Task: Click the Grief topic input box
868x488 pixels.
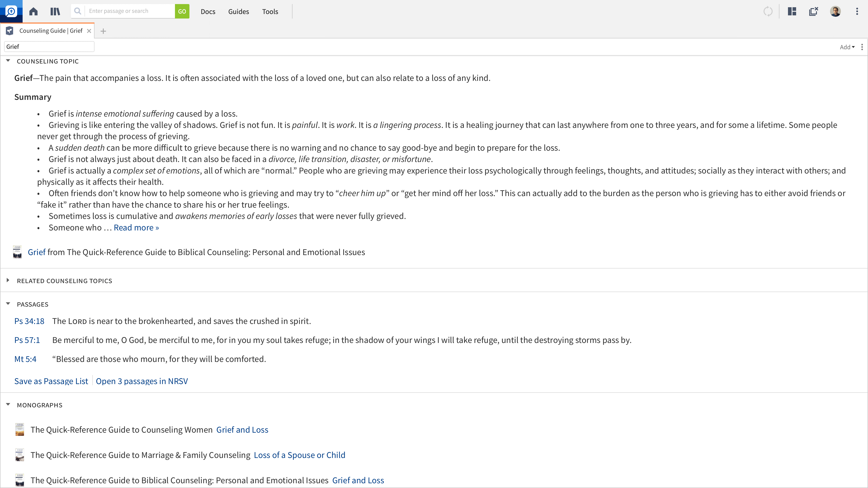Action: click(x=49, y=47)
